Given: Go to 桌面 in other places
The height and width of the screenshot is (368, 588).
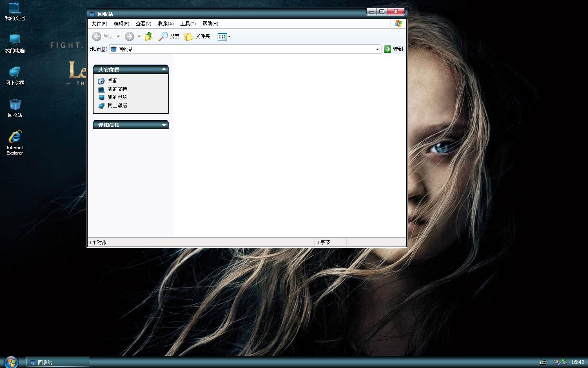Looking at the screenshot, I should pyautogui.click(x=108, y=81).
